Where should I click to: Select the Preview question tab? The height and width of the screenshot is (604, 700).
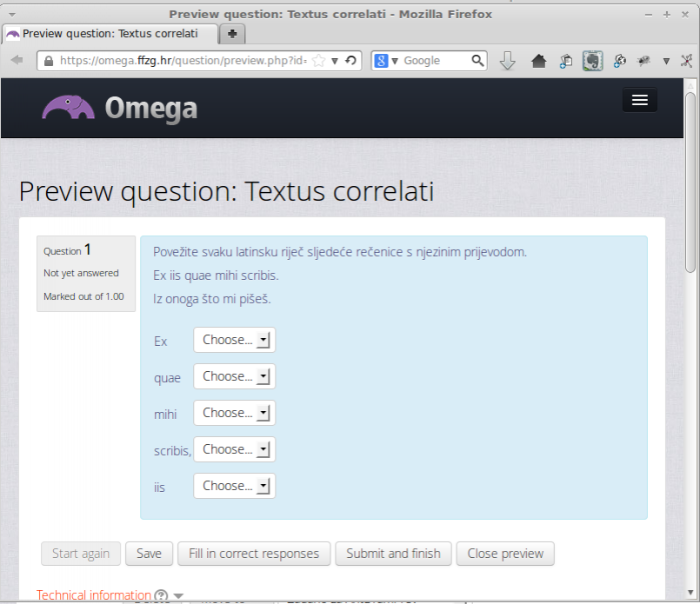110,34
